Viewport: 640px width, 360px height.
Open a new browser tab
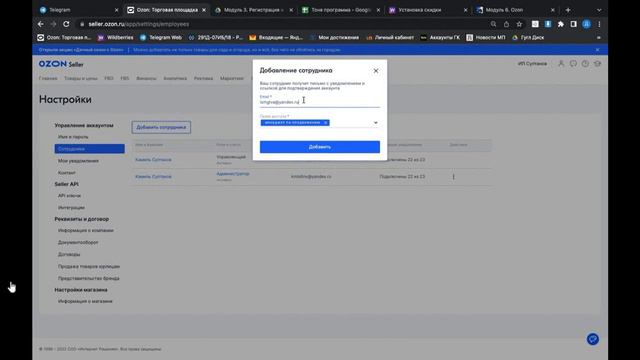click(x=568, y=10)
